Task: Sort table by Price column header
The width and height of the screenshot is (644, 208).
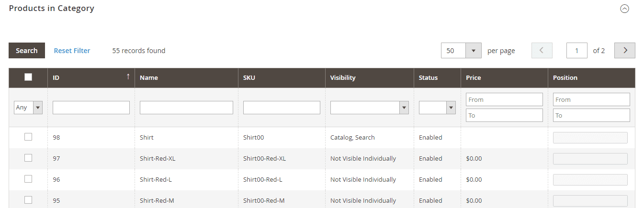Action: point(473,77)
